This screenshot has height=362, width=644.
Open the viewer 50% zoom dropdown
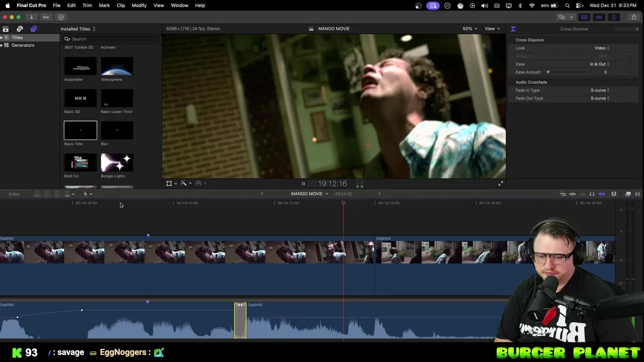[x=470, y=29]
